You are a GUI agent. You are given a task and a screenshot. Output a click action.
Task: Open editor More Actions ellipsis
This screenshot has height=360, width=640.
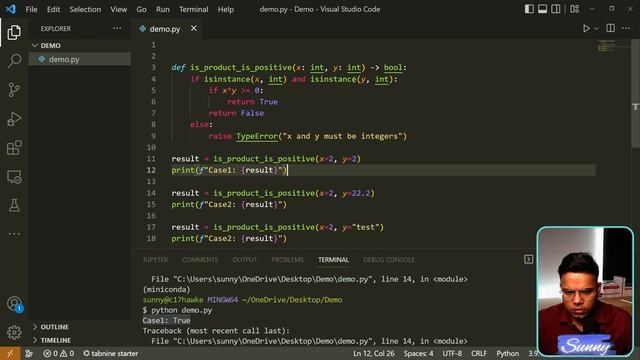(626, 28)
